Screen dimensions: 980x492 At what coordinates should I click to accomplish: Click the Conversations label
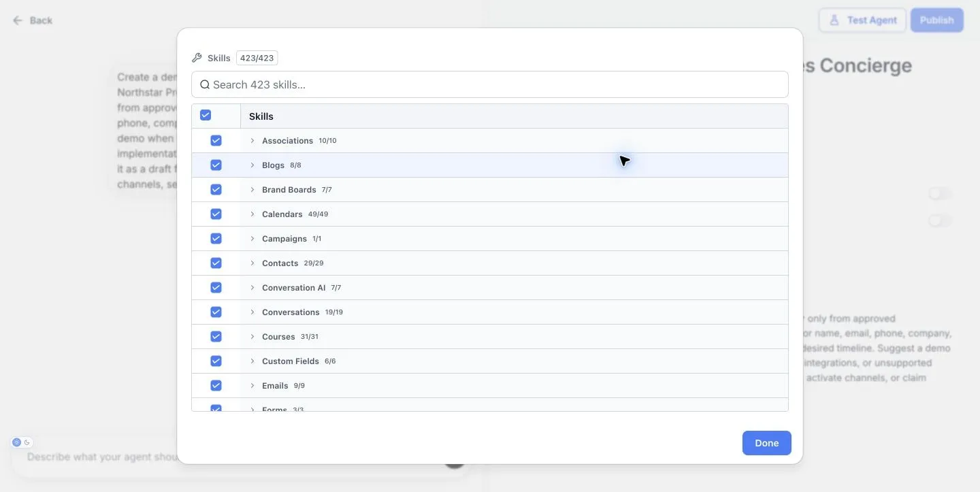pos(291,312)
